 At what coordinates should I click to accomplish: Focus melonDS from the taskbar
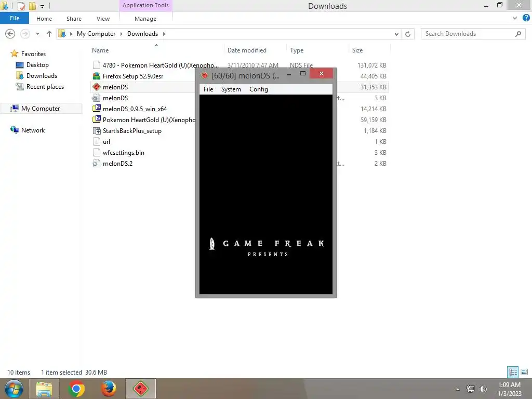tap(140, 389)
